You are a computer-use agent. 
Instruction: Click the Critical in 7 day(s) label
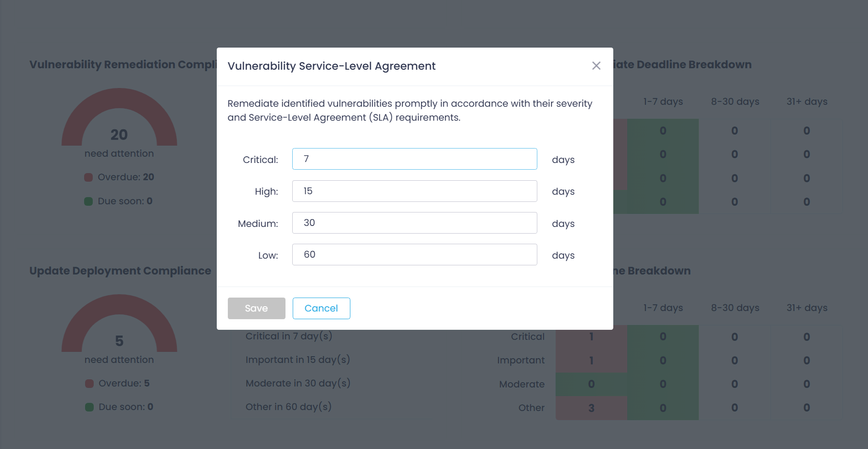coord(288,336)
